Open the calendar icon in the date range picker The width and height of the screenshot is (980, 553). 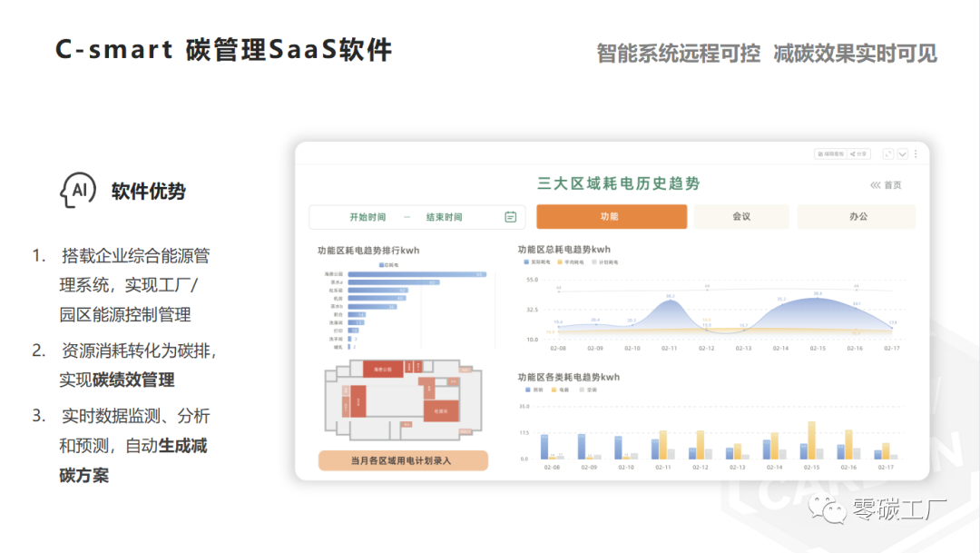point(511,217)
